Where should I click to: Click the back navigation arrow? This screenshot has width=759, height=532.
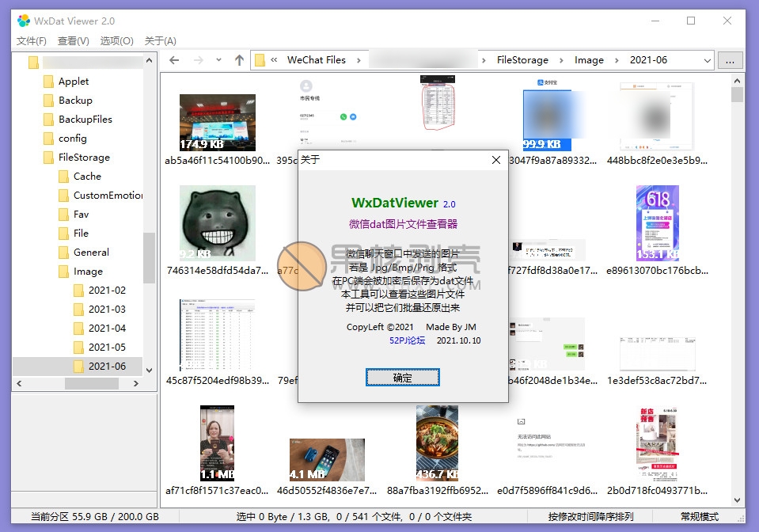tap(174, 60)
